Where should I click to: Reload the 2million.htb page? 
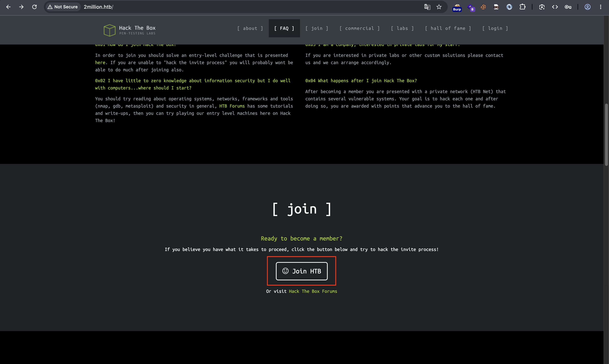(x=34, y=7)
